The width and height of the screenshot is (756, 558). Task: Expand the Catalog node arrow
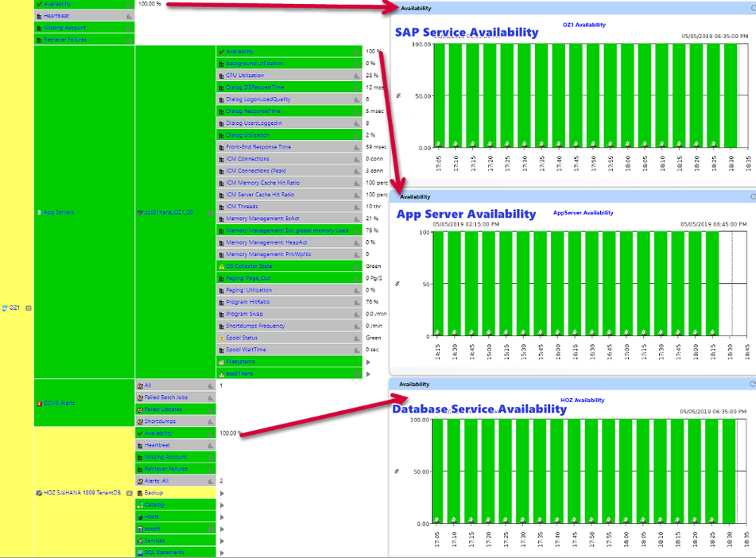222,504
